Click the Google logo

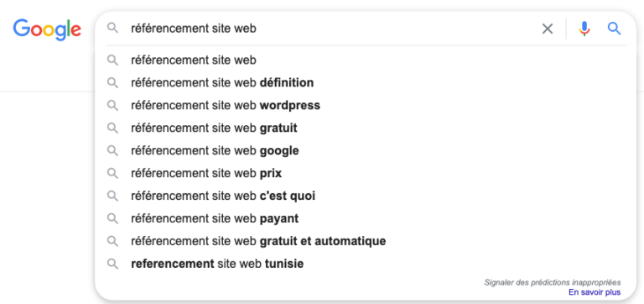pos(47,29)
